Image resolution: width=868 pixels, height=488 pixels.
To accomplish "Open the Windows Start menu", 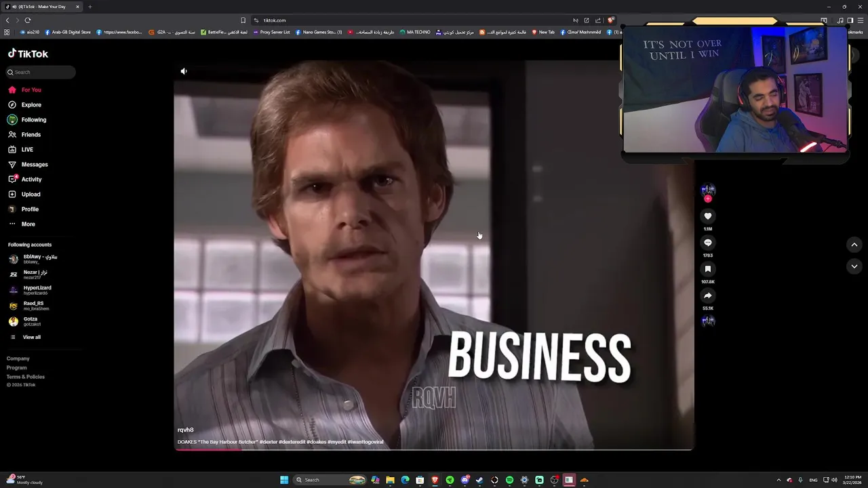I will [x=284, y=480].
